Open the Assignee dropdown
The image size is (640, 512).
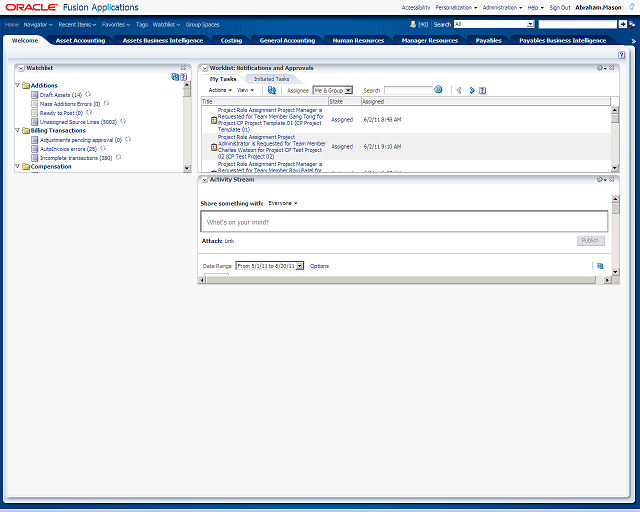(332, 90)
